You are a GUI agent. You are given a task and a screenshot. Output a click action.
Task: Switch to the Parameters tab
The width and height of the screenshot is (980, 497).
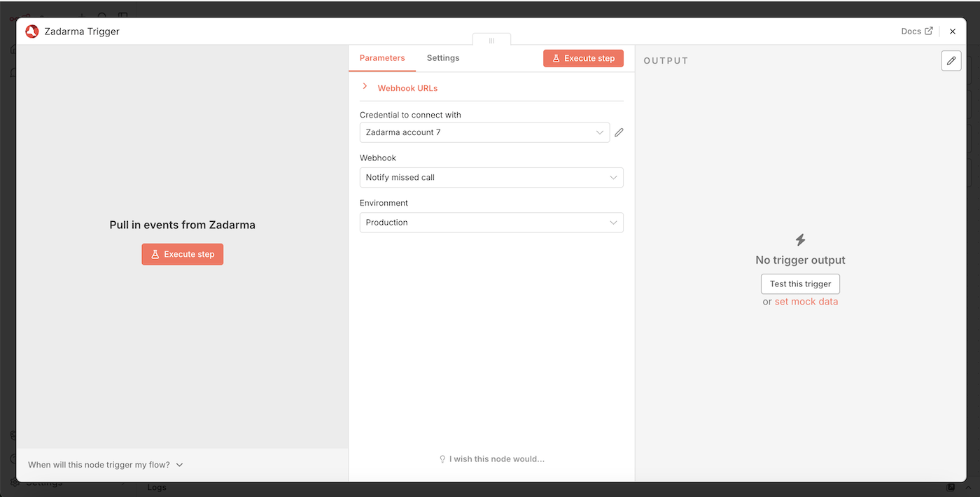[x=382, y=58]
